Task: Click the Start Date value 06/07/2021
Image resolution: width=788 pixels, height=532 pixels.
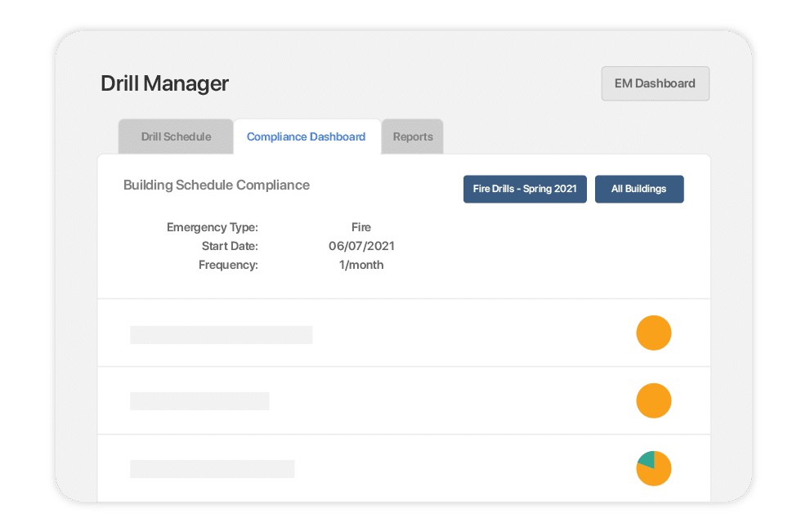Action: tap(361, 245)
